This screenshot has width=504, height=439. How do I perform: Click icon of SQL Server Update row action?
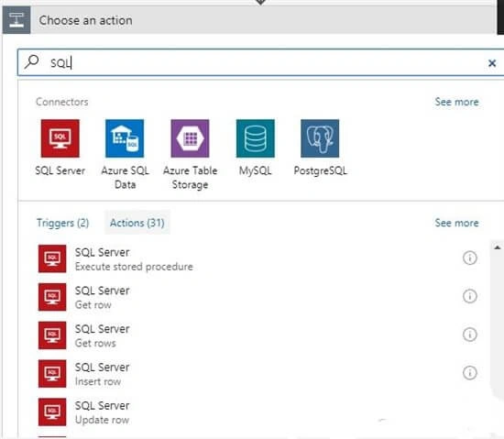52,412
